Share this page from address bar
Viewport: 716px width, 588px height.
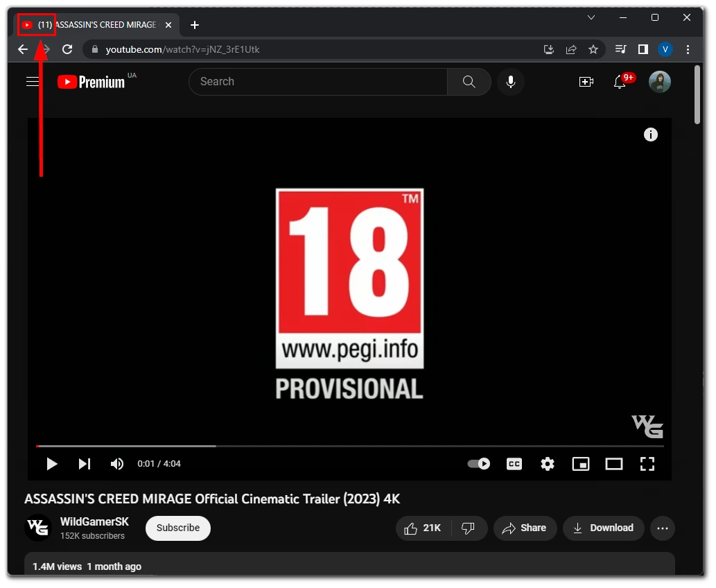(571, 49)
